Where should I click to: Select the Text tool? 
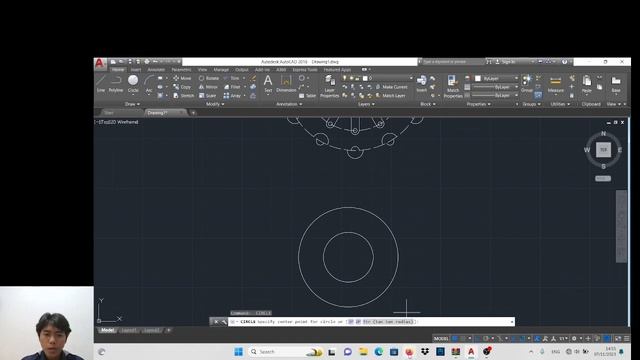pyautogui.click(x=268, y=84)
